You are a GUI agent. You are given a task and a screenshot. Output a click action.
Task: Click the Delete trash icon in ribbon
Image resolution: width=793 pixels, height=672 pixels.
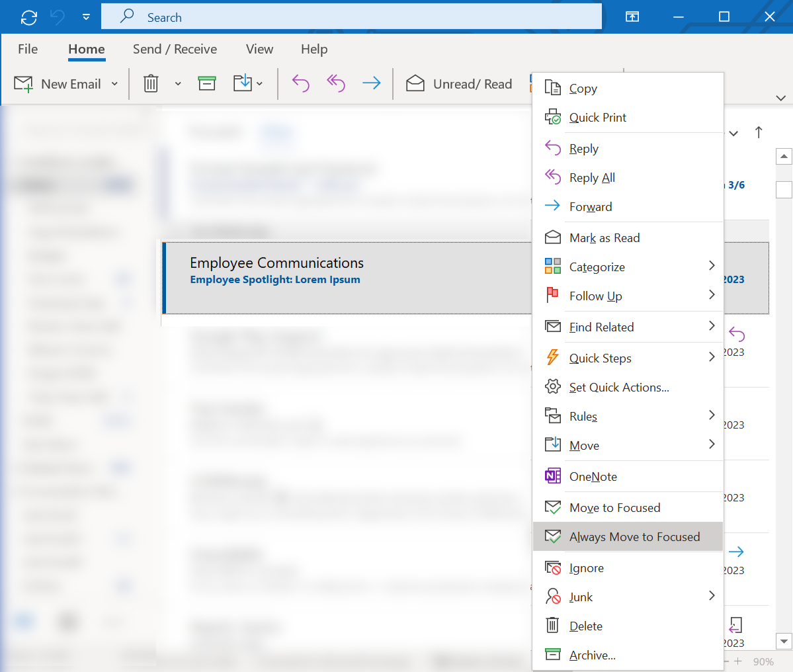[151, 84]
